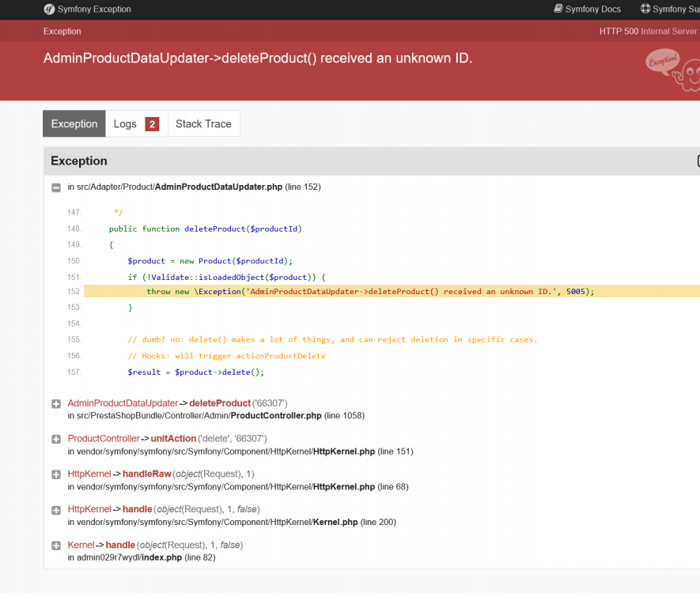Click the HttpKernel link in the trace
This screenshot has width=700, height=593.
[89, 474]
